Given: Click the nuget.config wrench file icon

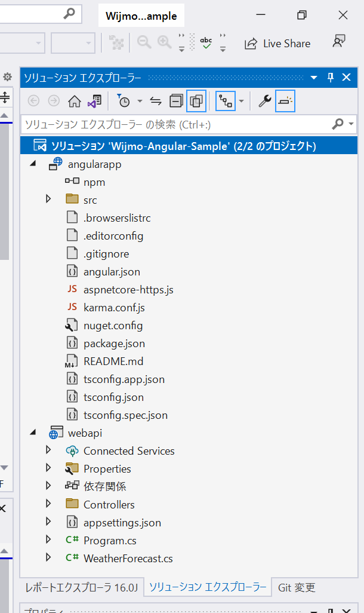Looking at the screenshot, I should tap(72, 325).
